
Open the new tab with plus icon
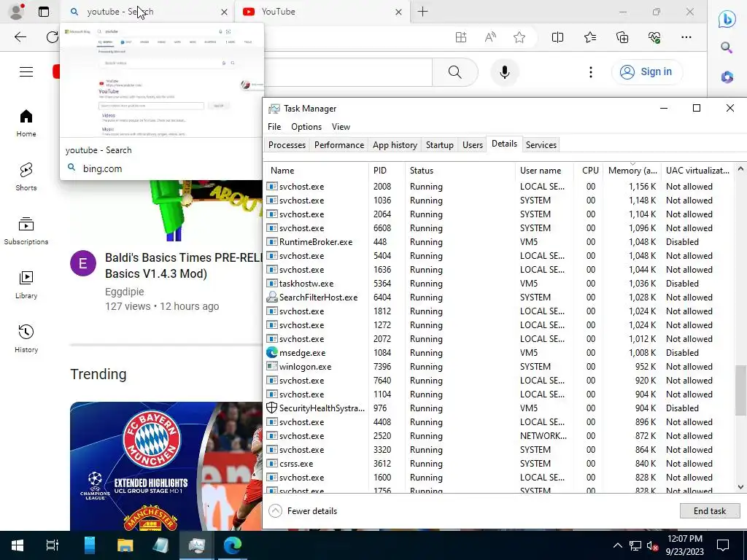point(422,12)
